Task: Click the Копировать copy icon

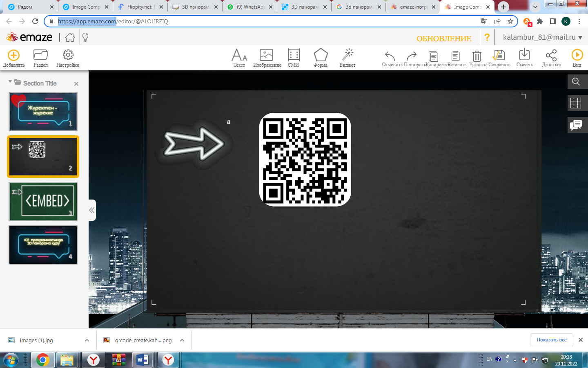Action: point(434,56)
